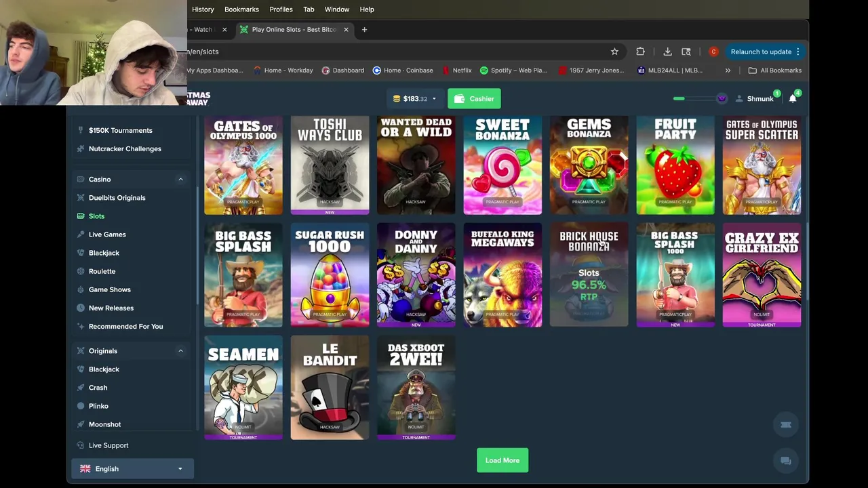Click the ticket icon above chat
The width and height of the screenshot is (868, 488).
coord(786,425)
